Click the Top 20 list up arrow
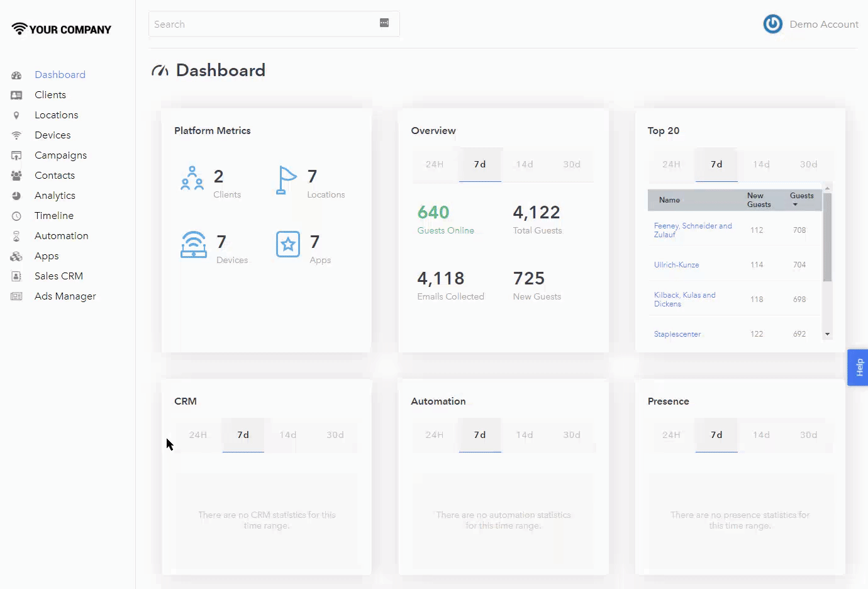This screenshot has width=868, height=589. pos(827,188)
